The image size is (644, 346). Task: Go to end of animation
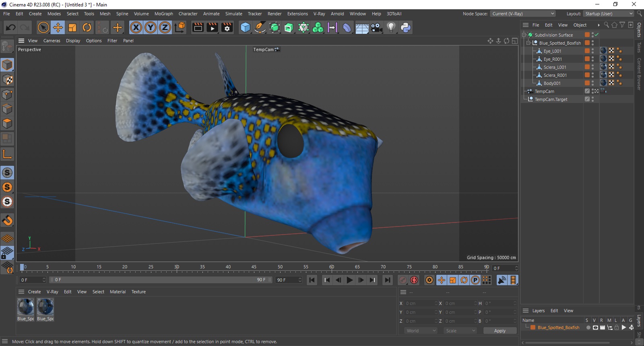click(x=387, y=280)
